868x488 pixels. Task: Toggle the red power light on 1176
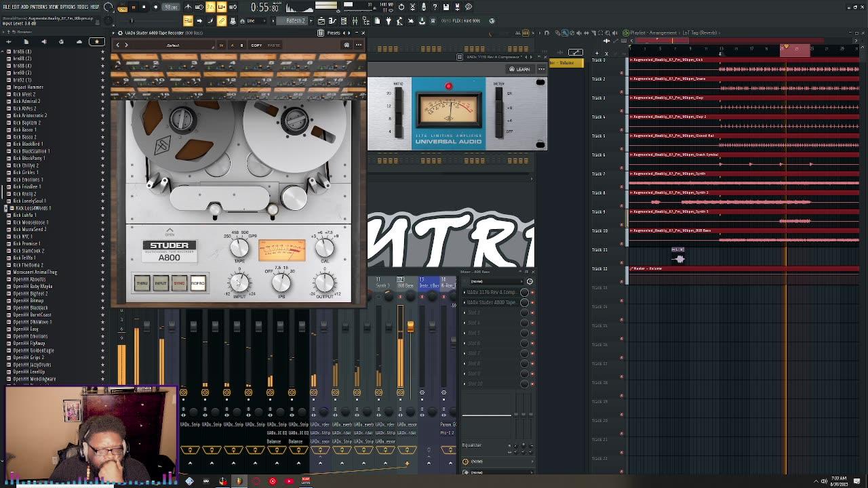pyautogui.click(x=448, y=86)
